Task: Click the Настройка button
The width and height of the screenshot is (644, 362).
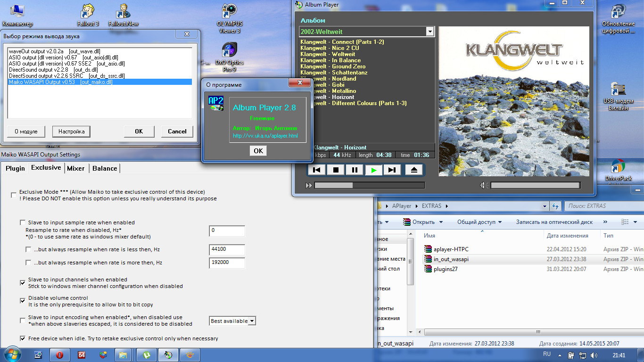Action: point(71,132)
